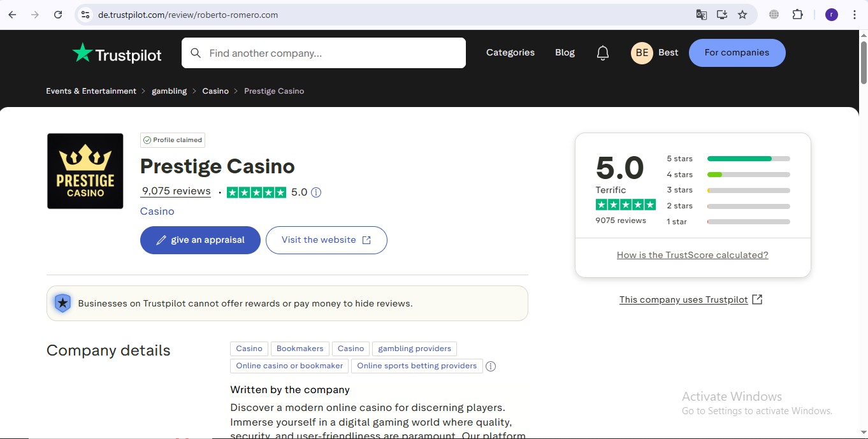Click the gambling providers tag
Viewport: 868px width, 439px height.
coord(414,349)
